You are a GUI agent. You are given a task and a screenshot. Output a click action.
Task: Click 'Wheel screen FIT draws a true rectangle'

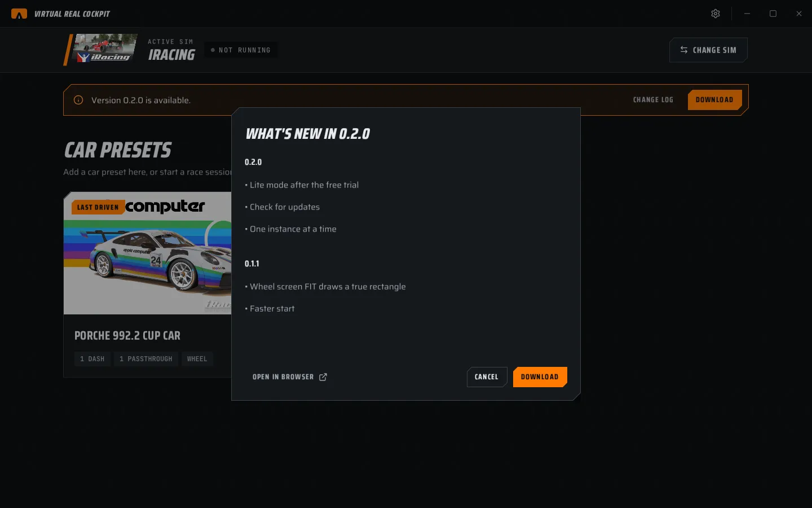tap(325, 287)
